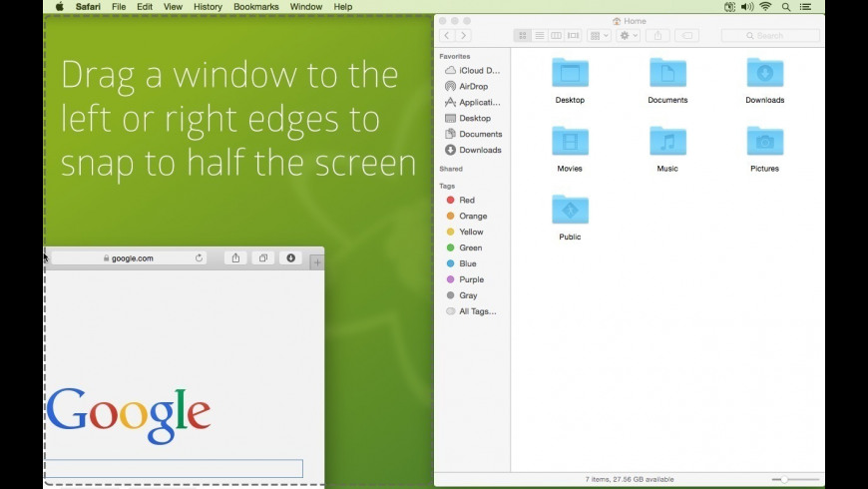The height and width of the screenshot is (489, 868).
Task: Open Safari's Downloads toolbar icon
Action: 290,257
